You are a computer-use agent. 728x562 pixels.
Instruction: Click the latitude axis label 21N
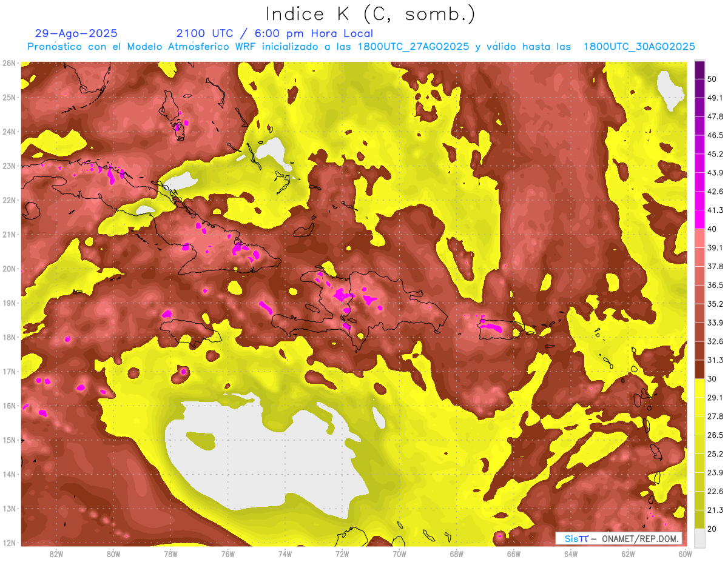[x=8, y=235]
